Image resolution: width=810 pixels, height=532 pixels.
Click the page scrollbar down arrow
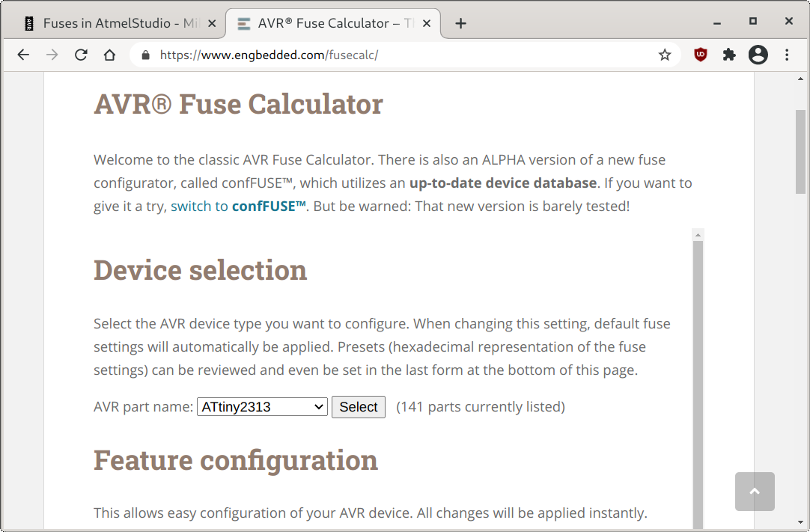click(x=801, y=522)
